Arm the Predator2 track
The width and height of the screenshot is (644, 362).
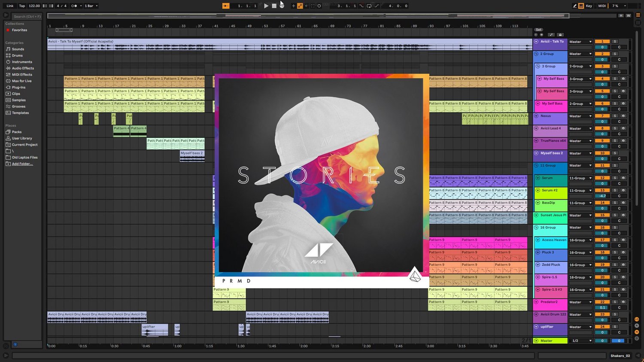(x=623, y=302)
